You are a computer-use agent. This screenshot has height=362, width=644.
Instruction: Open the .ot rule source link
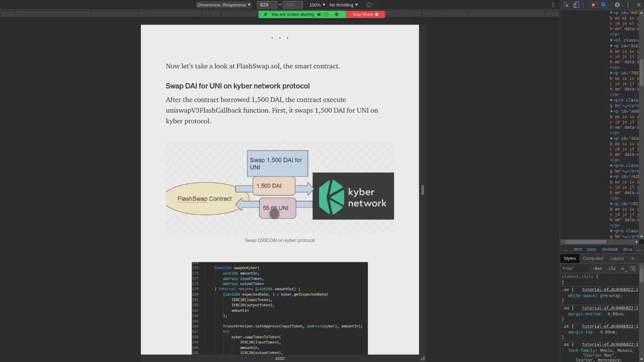610,326
